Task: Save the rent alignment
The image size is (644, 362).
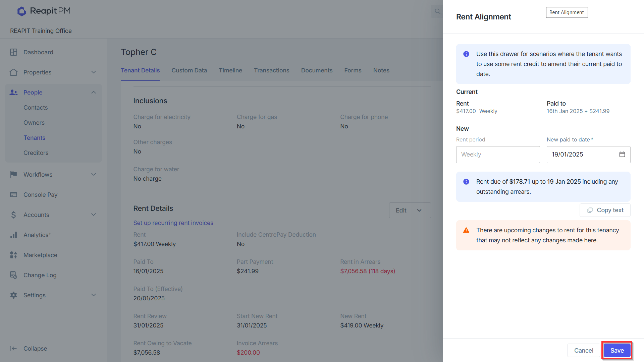Action: point(617,351)
